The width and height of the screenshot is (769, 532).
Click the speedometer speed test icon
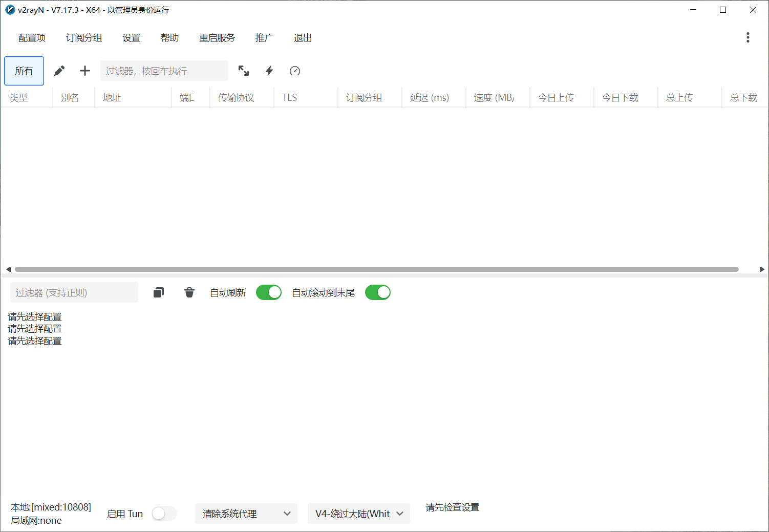[295, 71]
